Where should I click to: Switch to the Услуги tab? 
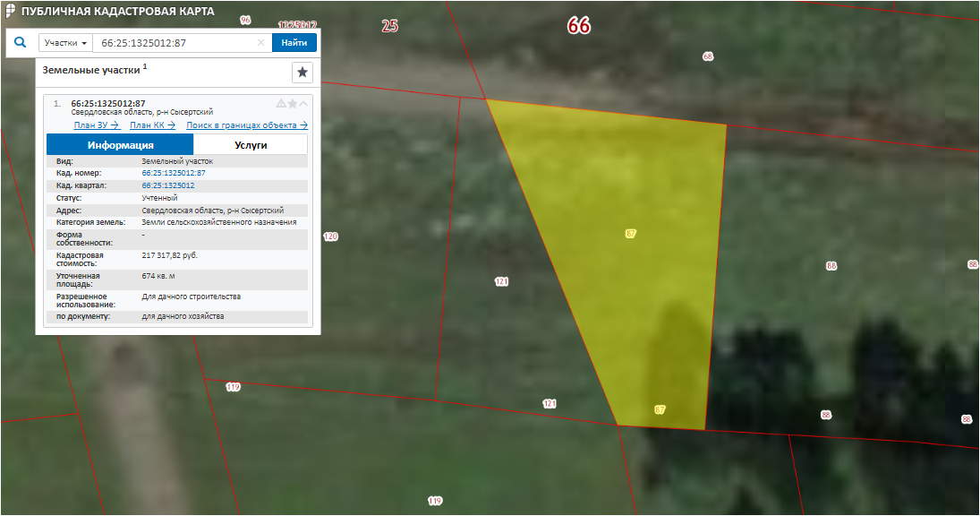251,145
